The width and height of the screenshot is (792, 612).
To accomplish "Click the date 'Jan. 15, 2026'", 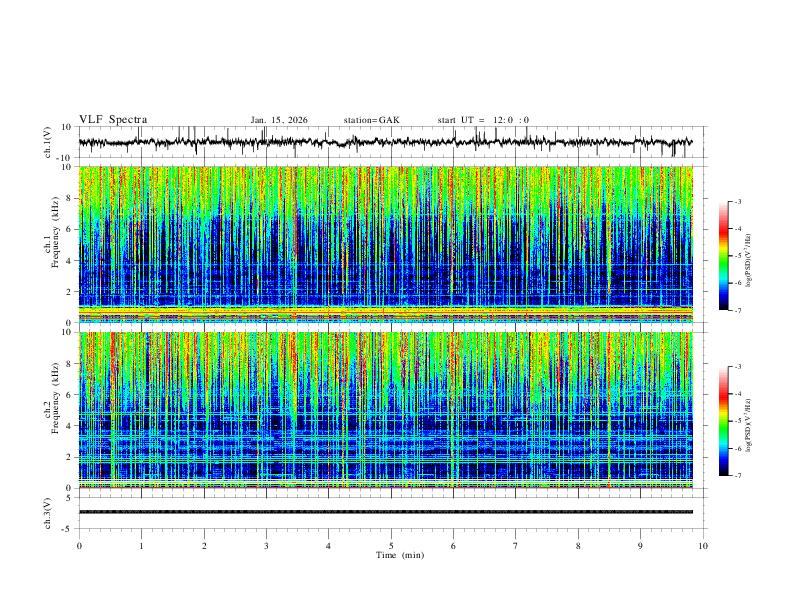I will point(279,120).
